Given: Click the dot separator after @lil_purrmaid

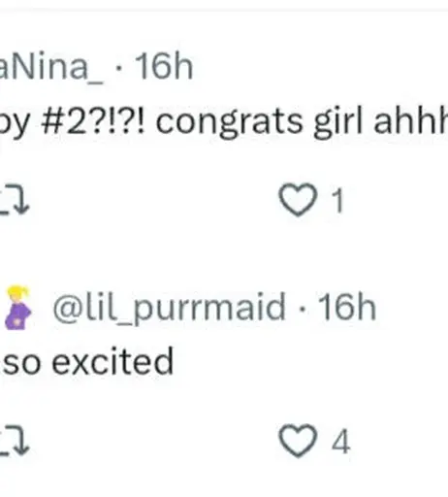Looking at the screenshot, I should pyautogui.click(x=303, y=309).
